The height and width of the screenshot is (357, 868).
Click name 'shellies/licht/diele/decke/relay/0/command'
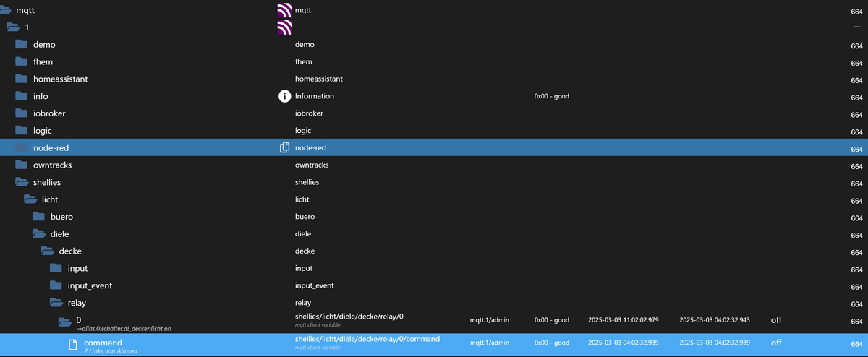click(x=367, y=339)
